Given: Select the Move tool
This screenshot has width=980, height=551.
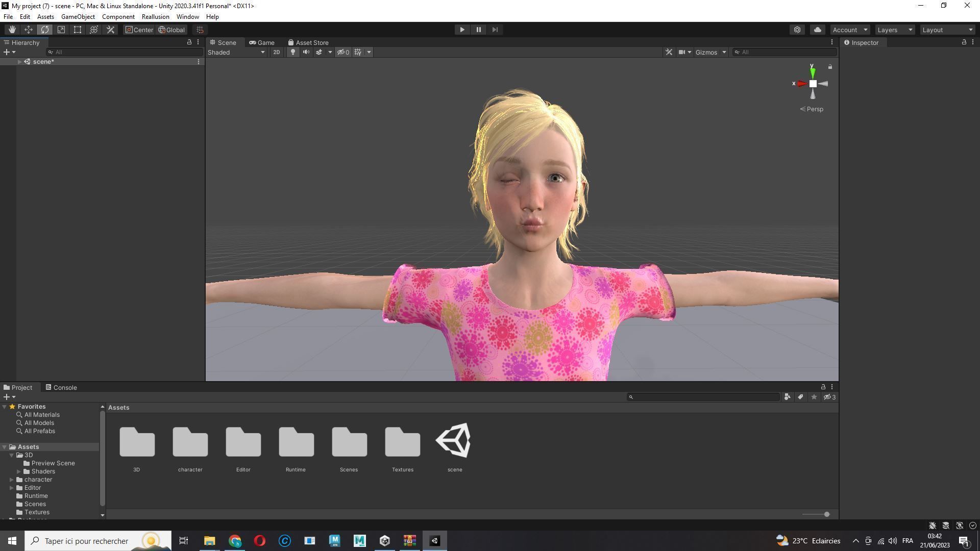Looking at the screenshot, I should point(28,30).
